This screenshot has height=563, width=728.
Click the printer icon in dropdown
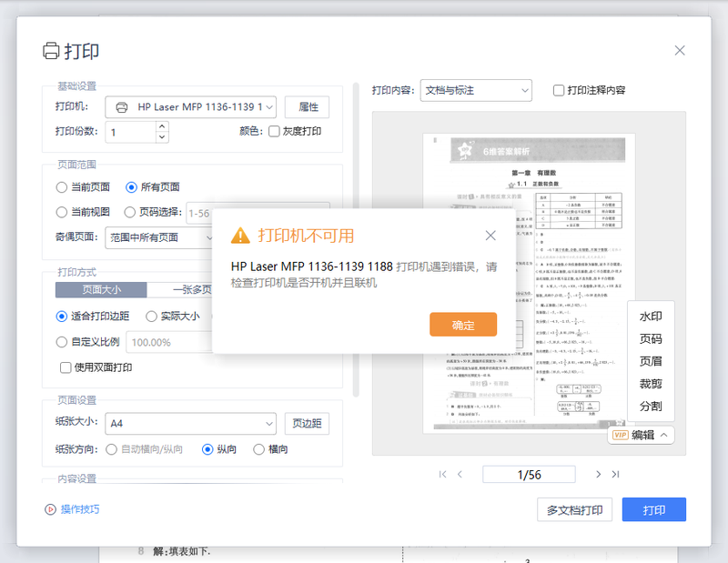(x=122, y=107)
